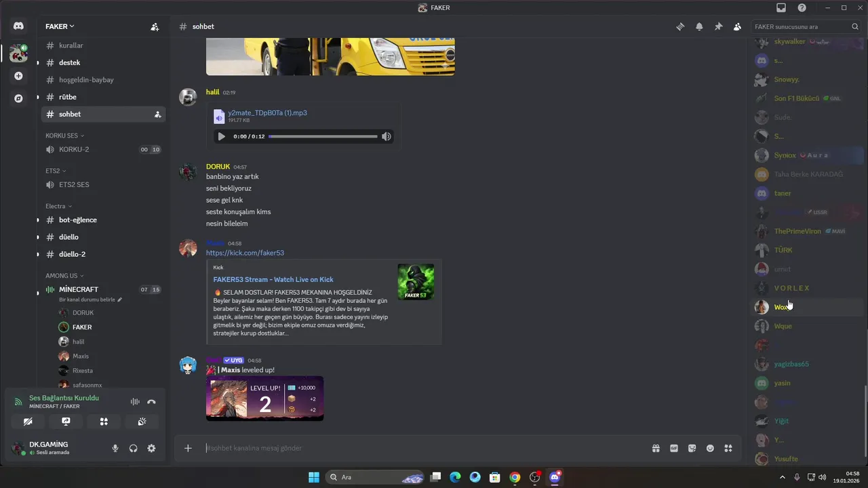Image resolution: width=868 pixels, height=488 pixels.
Task: Select the FAKER server avatar in sidebar
Action: coord(18,53)
